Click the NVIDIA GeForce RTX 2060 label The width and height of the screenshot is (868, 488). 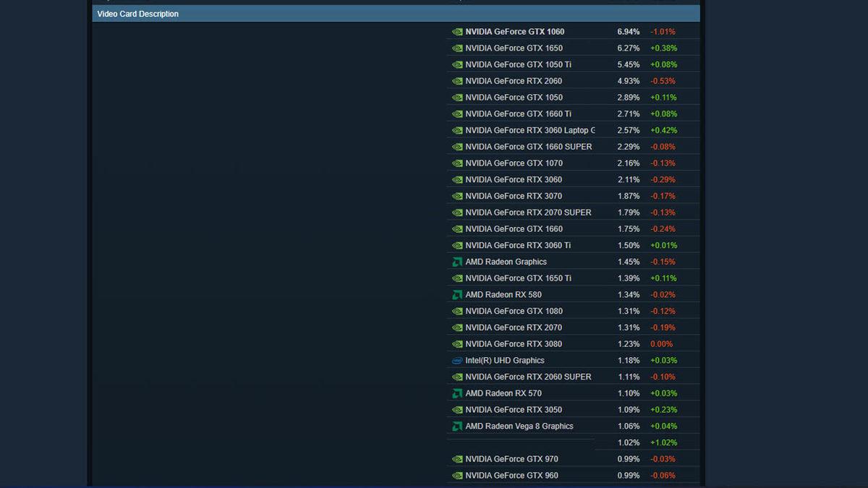pos(514,81)
